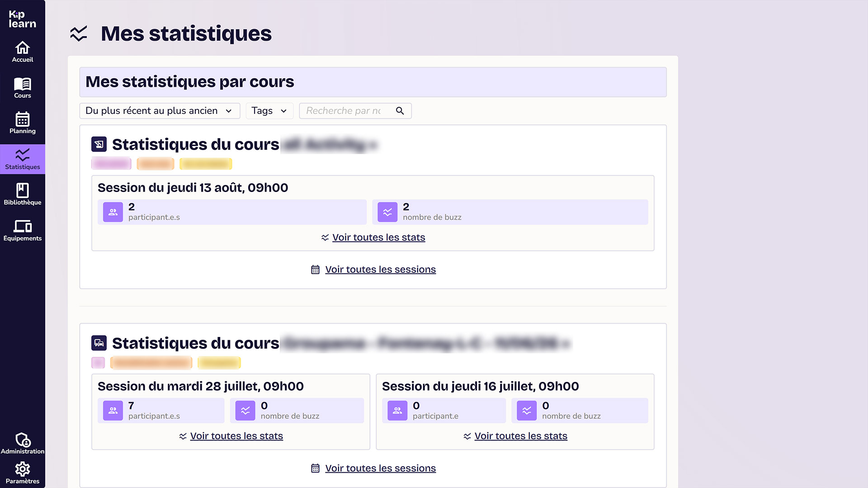
Task: Click the first 'Statistiques du cours' heading
Action: [x=196, y=145]
